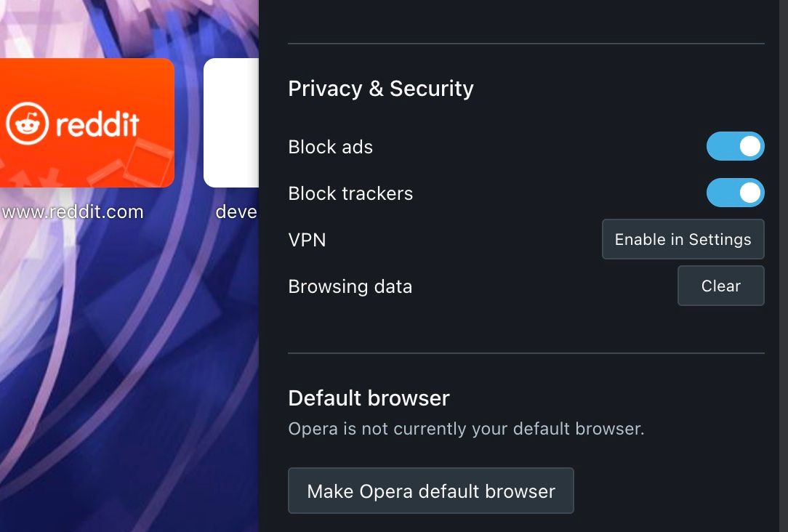Click the partially hidden "deve" tile label
The height and width of the screenshot is (532, 788).
coord(236,212)
